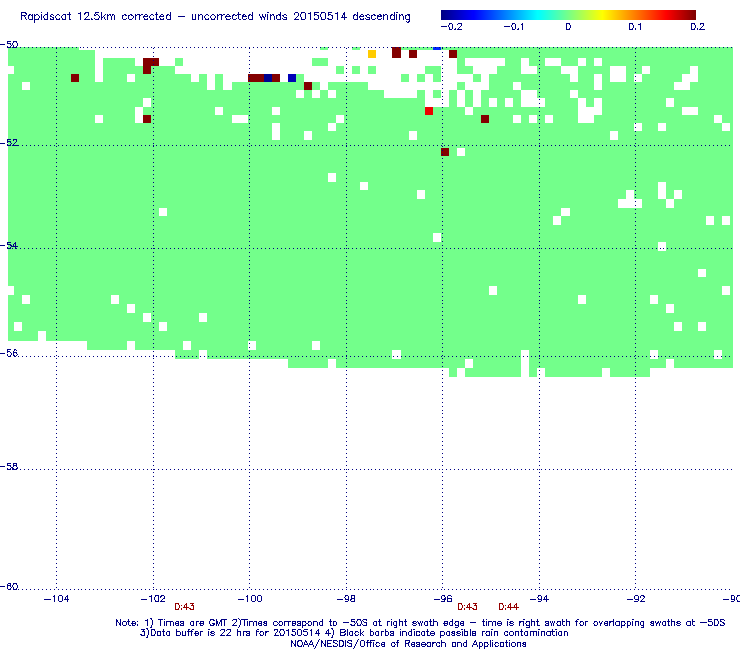Click the bright red data cell near -96
This screenshot has height=650, width=740.
(429, 111)
